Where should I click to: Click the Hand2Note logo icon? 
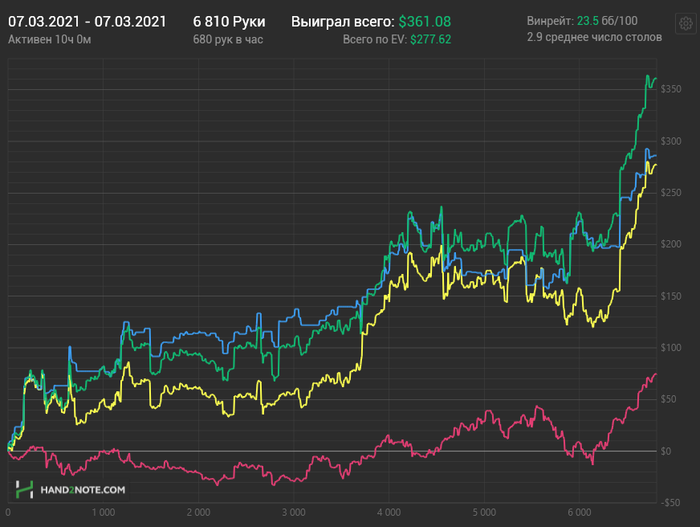(x=25, y=489)
